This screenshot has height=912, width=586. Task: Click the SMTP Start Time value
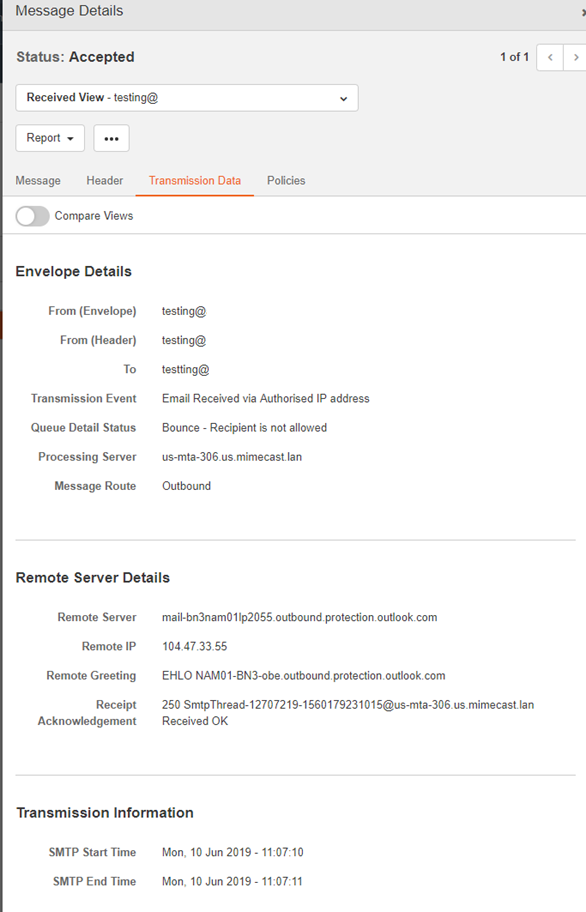point(233,853)
